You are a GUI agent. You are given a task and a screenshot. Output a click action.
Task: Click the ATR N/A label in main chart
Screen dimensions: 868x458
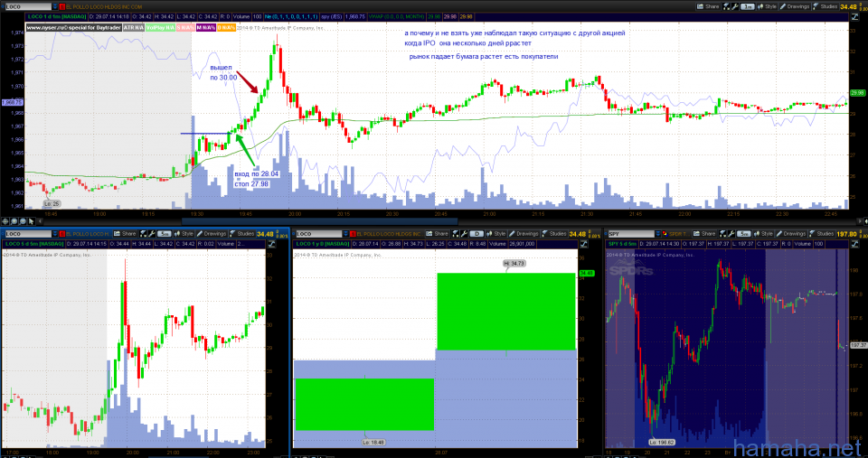[x=134, y=27]
